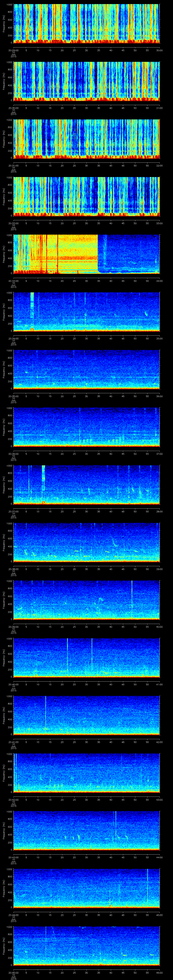The width and height of the screenshot is (173, 980).
Task: Select the spectrogram panel starting at 20:35:00
Action: pyautogui.click(x=86, y=369)
